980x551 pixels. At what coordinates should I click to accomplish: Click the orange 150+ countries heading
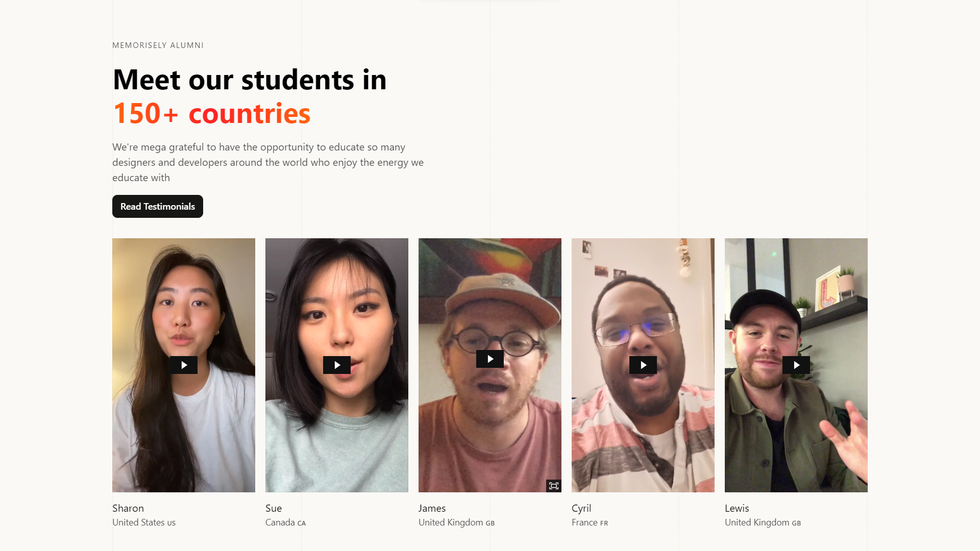(x=212, y=113)
